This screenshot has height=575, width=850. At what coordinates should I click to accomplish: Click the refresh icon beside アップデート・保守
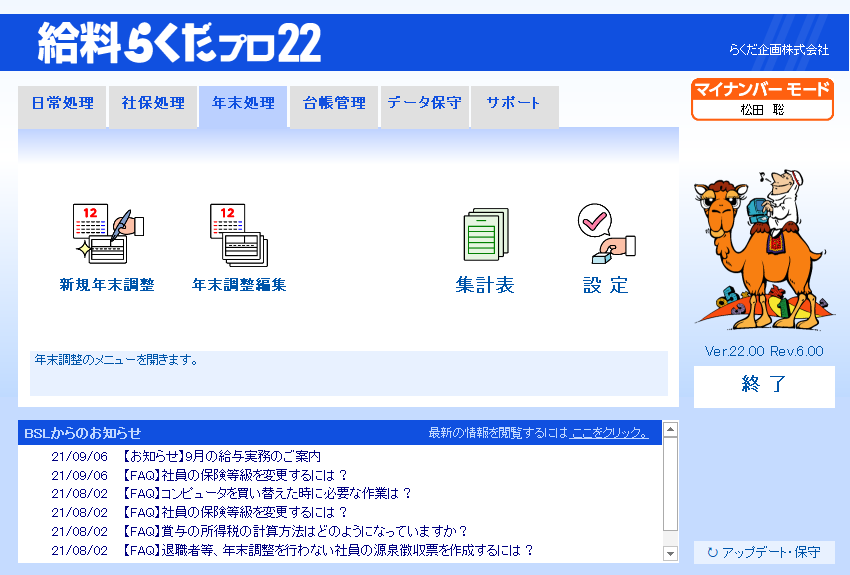tap(713, 552)
